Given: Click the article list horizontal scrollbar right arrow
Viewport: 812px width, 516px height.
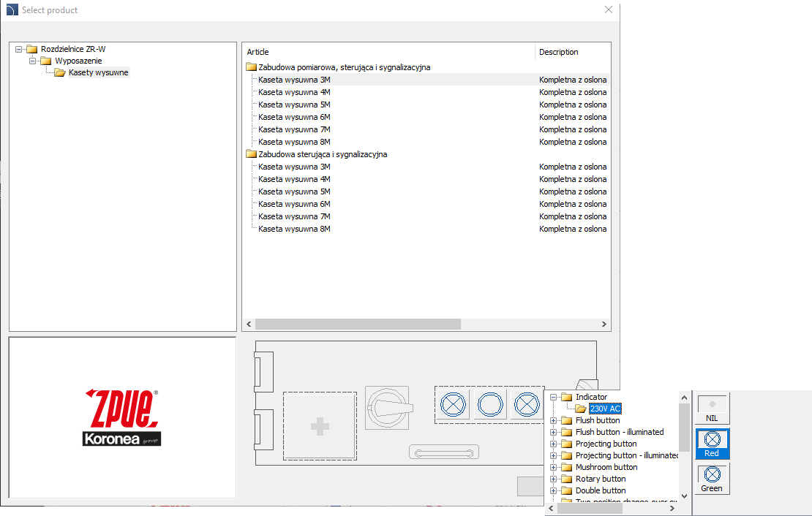Looking at the screenshot, I should pyautogui.click(x=604, y=324).
